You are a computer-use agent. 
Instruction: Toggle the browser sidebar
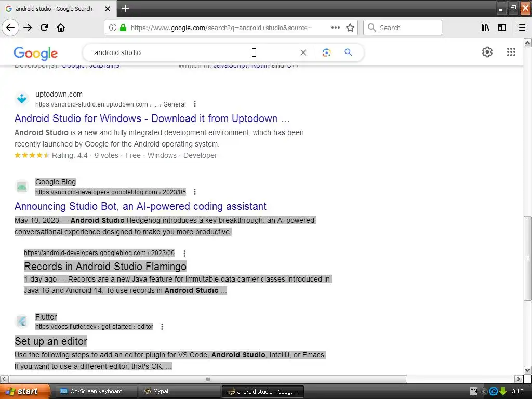click(x=502, y=28)
